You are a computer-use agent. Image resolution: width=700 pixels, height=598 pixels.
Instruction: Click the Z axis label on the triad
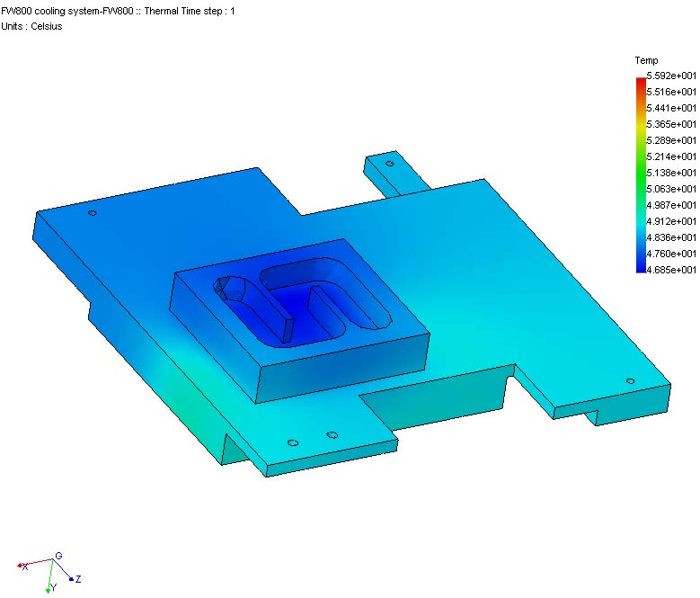(78, 578)
